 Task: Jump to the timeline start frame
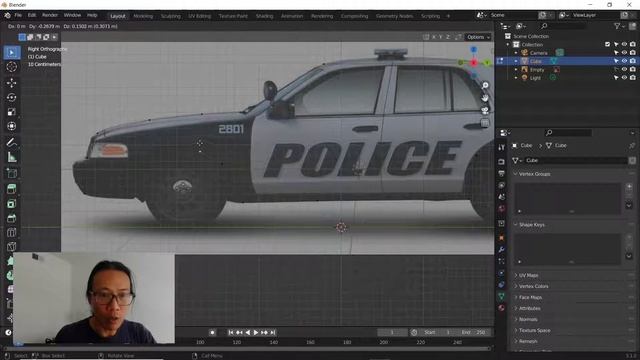click(231, 333)
